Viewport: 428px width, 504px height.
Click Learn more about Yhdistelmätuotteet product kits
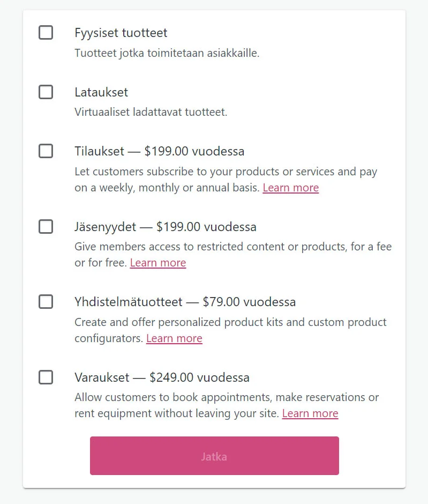pos(174,338)
